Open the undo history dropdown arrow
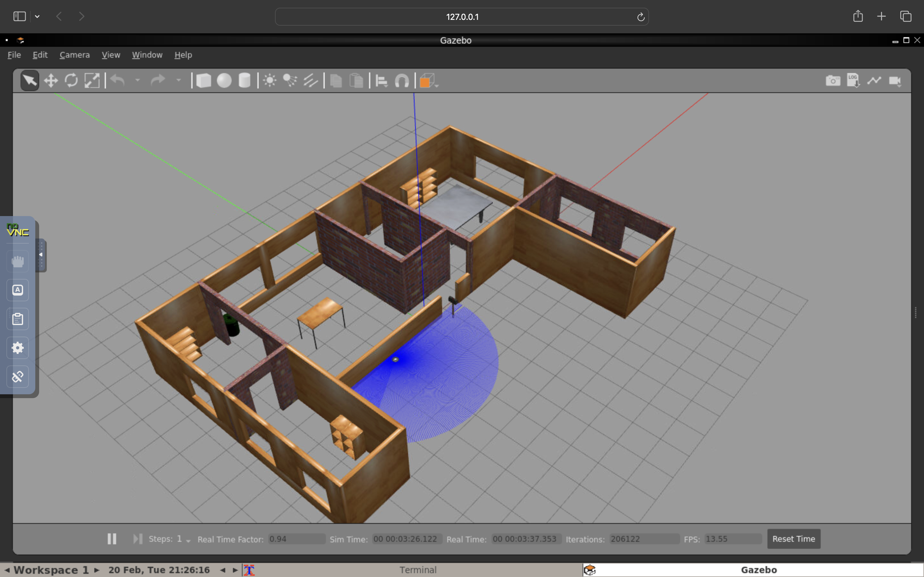The width and height of the screenshot is (924, 577). 137,80
